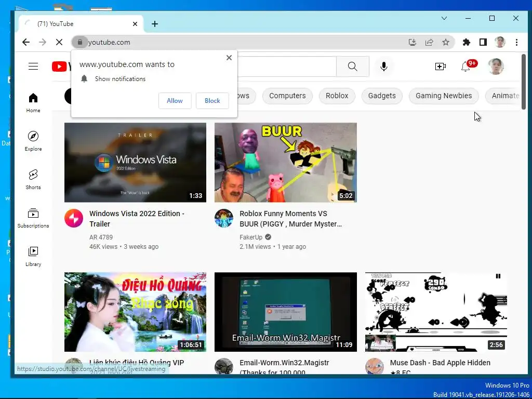Click the Windows Vista 2022 Edition title
This screenshot has height=399, width=532.
tap(137, 219)
